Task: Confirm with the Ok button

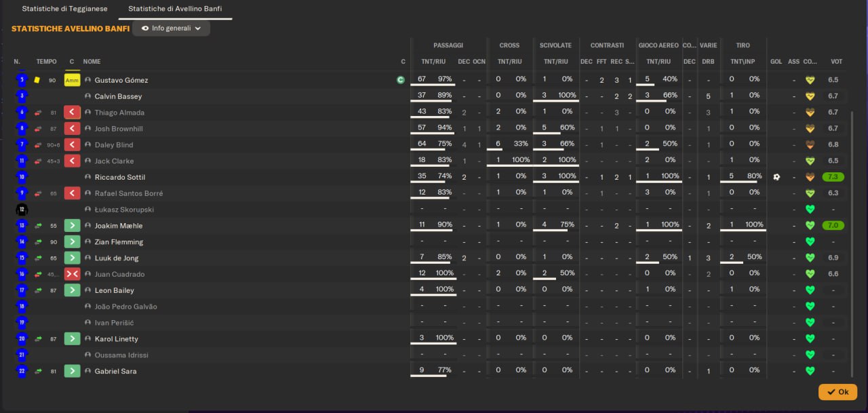Action: tap(837, 392)
